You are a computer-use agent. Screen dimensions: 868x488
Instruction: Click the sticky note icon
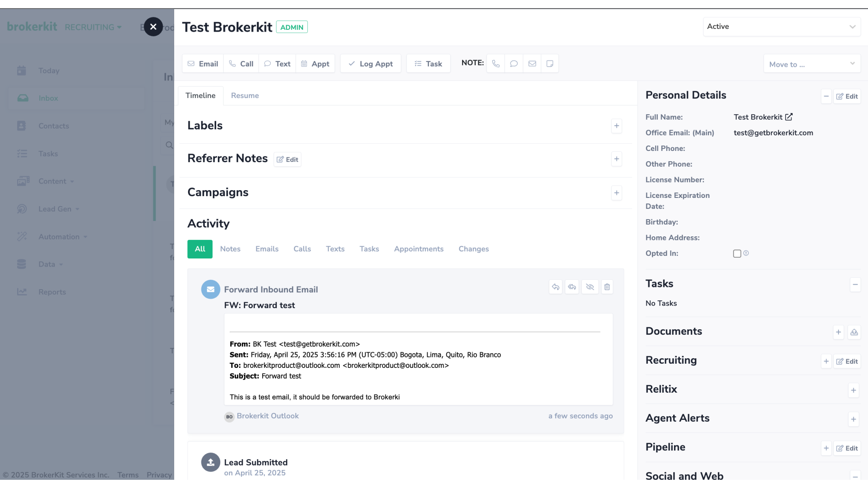pyautogui.click(x=550, y=64)
